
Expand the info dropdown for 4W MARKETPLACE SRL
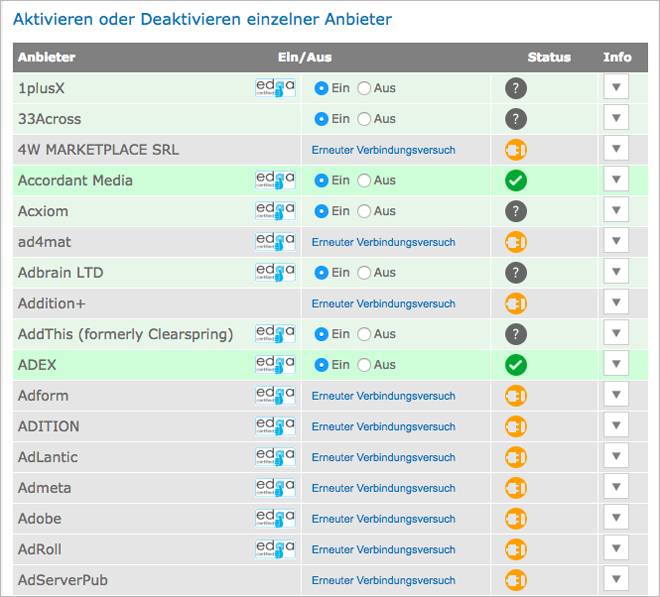pyautogui.click(x=616, y=149)
